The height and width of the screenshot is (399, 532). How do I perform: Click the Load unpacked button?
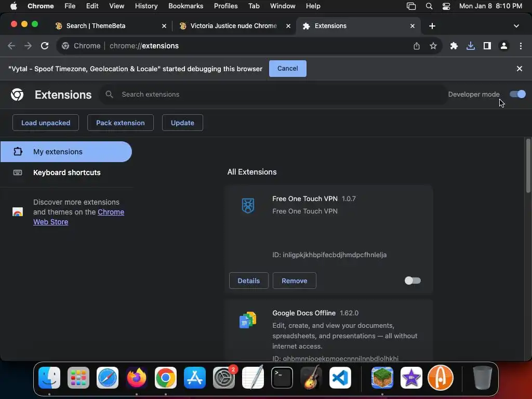point(46,123)
